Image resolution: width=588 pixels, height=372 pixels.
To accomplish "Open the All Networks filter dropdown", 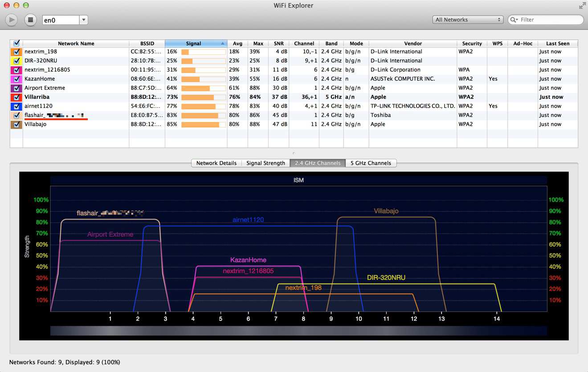I will (468, 20).
